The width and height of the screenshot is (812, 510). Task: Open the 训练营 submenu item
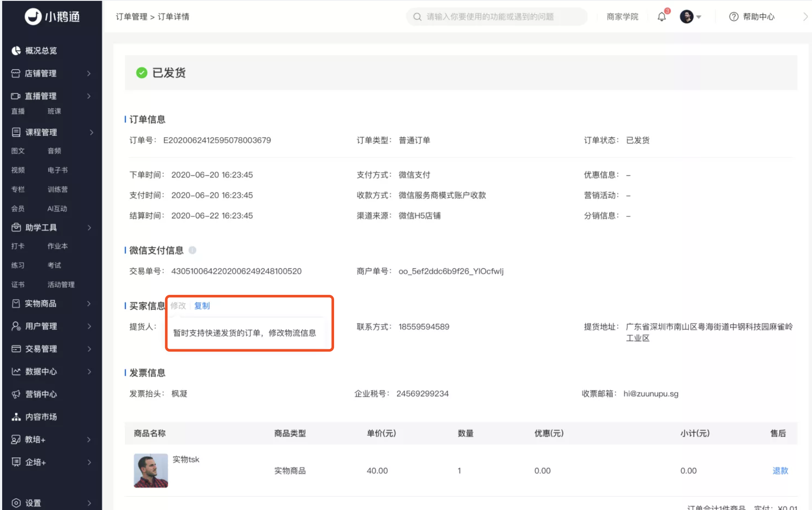(x=58, y=189)
